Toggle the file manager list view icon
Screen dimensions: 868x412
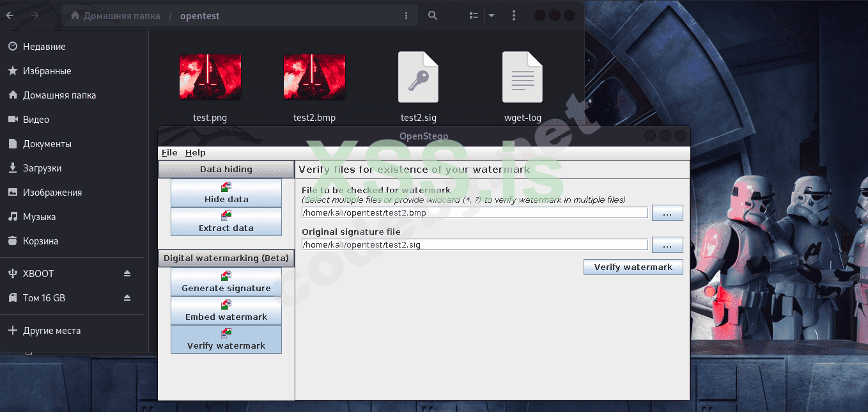(x=473, y=15)
